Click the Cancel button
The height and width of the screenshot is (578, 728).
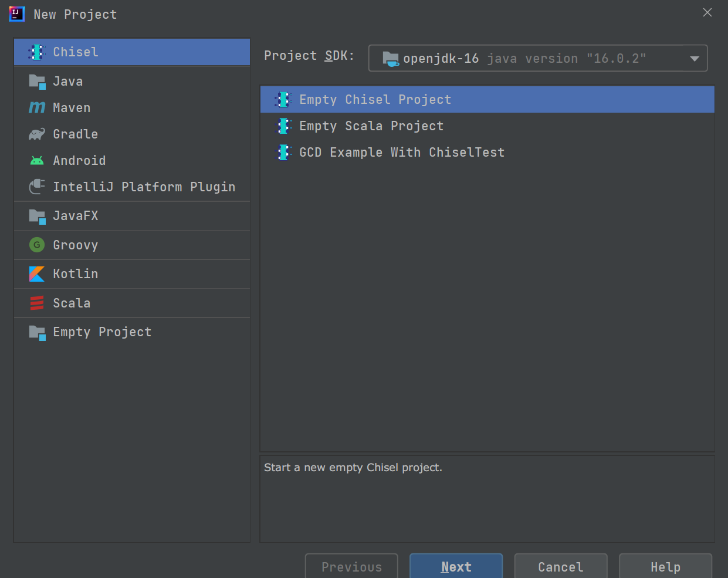coord(561,566)
